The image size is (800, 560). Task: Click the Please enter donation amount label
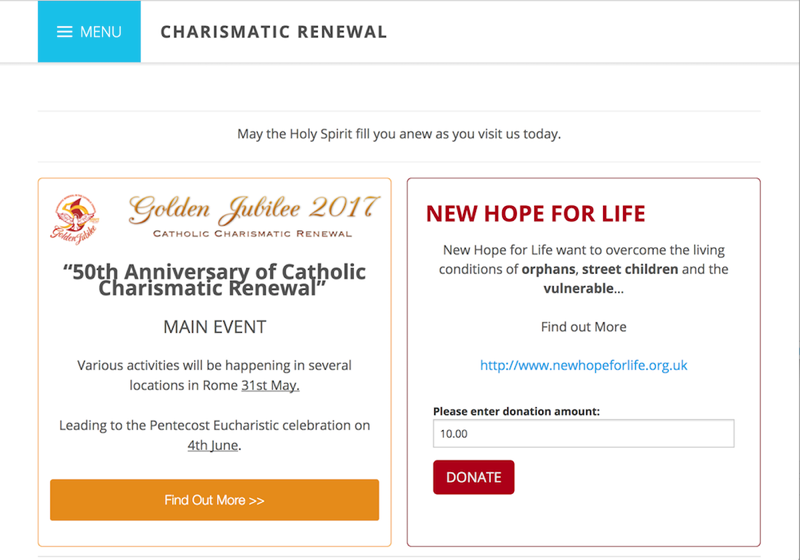tap(516, 411)
